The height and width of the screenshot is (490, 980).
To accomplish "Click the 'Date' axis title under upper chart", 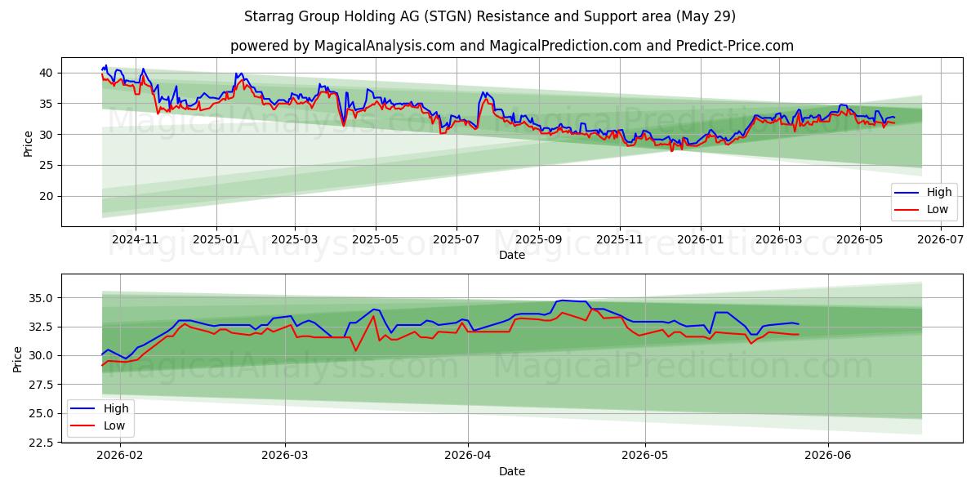I will [512, 255].
